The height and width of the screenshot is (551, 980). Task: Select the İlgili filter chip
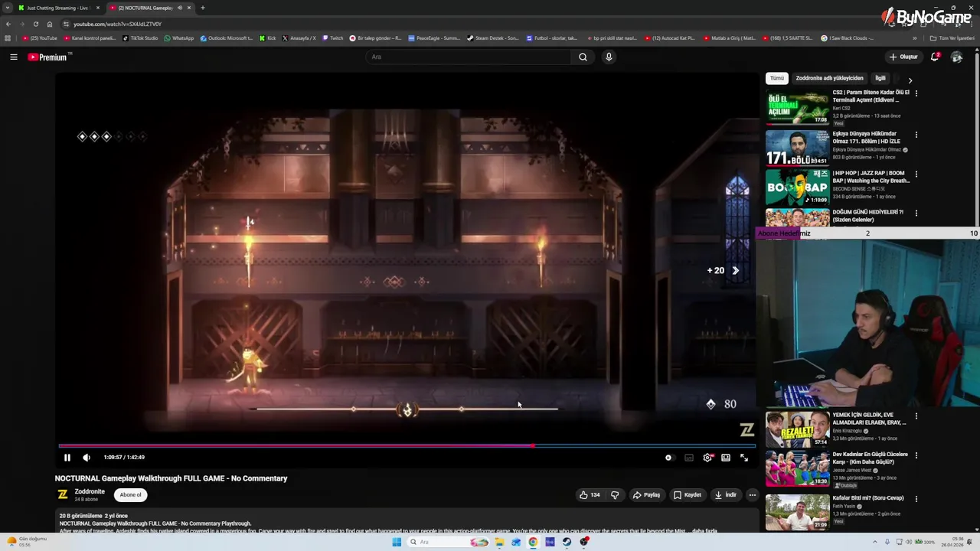click(880, 78)
